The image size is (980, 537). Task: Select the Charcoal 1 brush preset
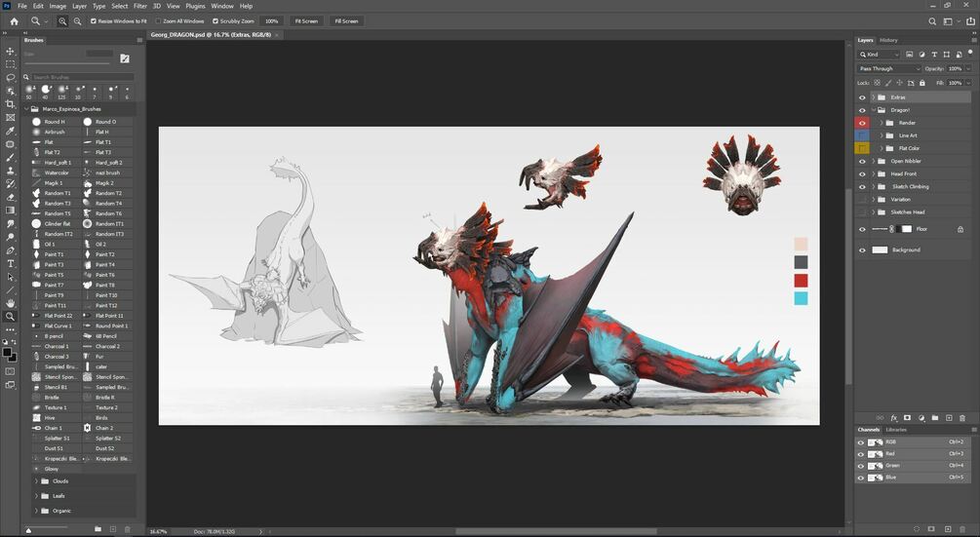[56, 347]
